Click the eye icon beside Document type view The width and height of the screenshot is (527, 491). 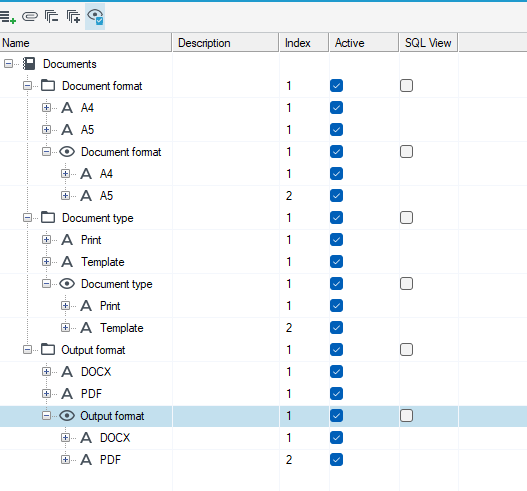67,284
